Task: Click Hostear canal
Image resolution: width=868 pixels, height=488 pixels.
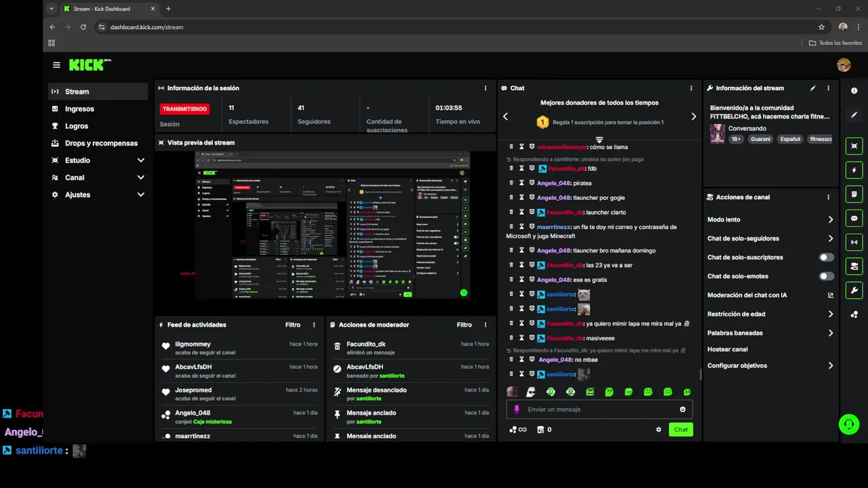Action: coord(728,349)
